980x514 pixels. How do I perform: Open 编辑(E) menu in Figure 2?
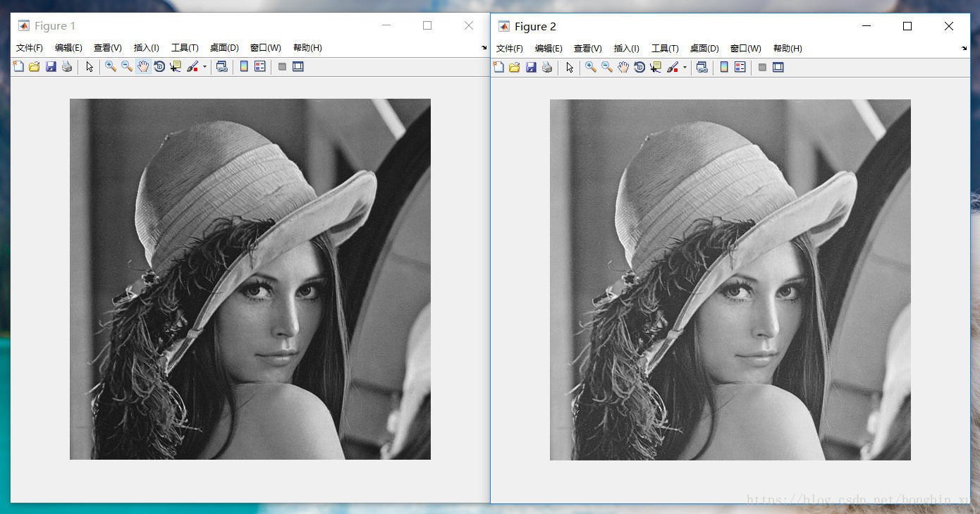[x=549, y=49]
